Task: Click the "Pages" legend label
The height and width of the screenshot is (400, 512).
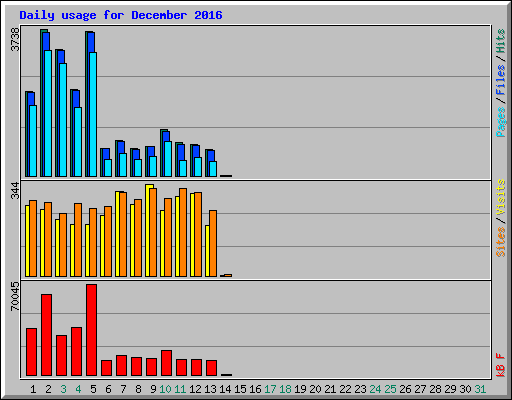Action: 501,122
